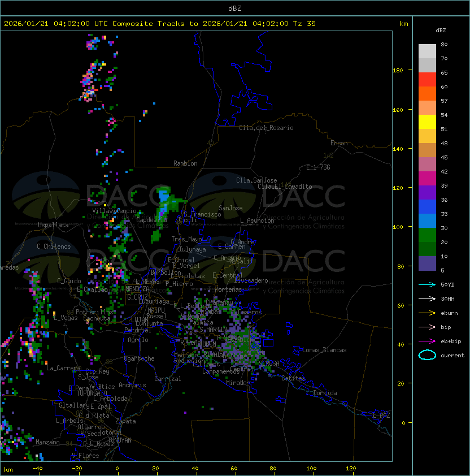Screen dimensions: 470x476
Task: Choose the tan 48–45 dBZ swatch
Action: (427, 150)
